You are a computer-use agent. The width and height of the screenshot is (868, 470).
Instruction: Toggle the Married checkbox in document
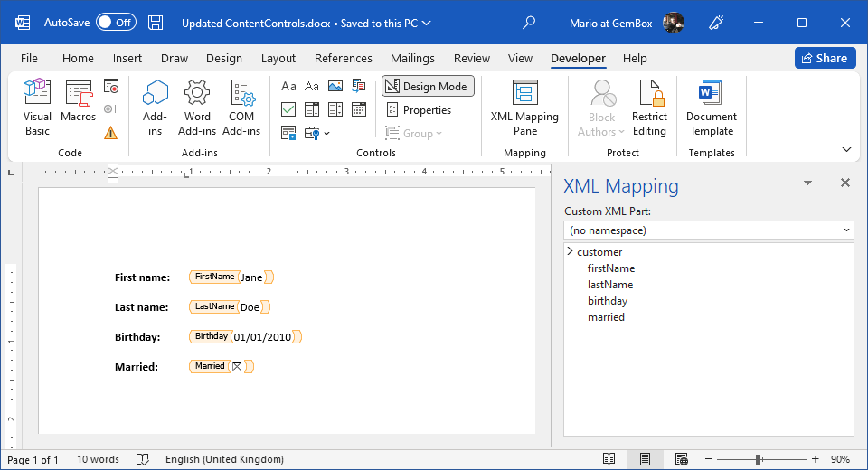click(237, 367)
